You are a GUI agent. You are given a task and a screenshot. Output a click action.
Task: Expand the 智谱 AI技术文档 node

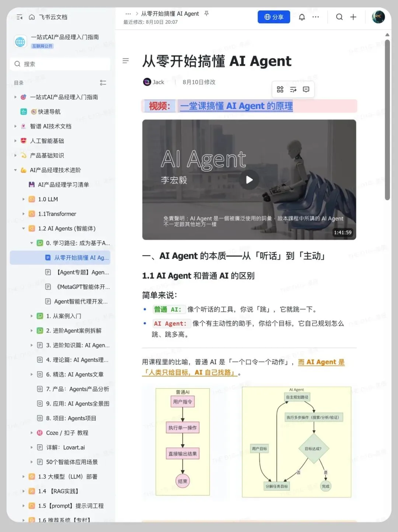tap(15, 126)
